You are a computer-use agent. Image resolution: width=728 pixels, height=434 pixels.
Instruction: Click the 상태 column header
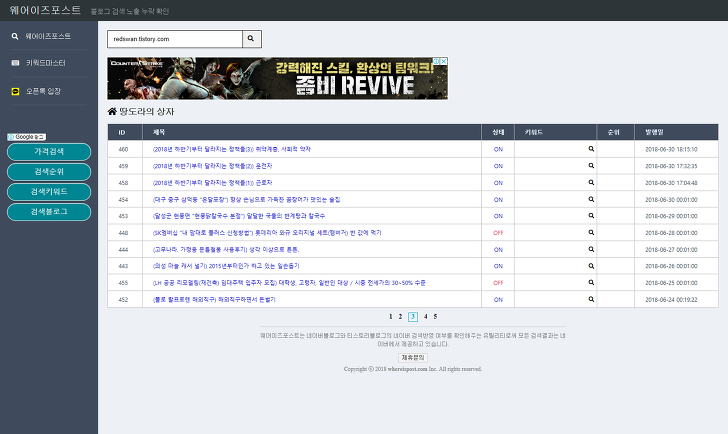498,132
